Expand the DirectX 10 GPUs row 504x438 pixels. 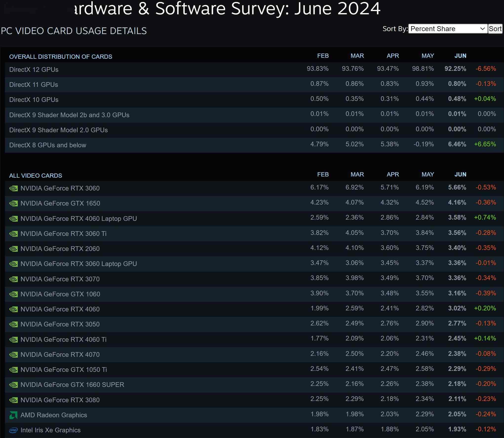coord(254,100)
